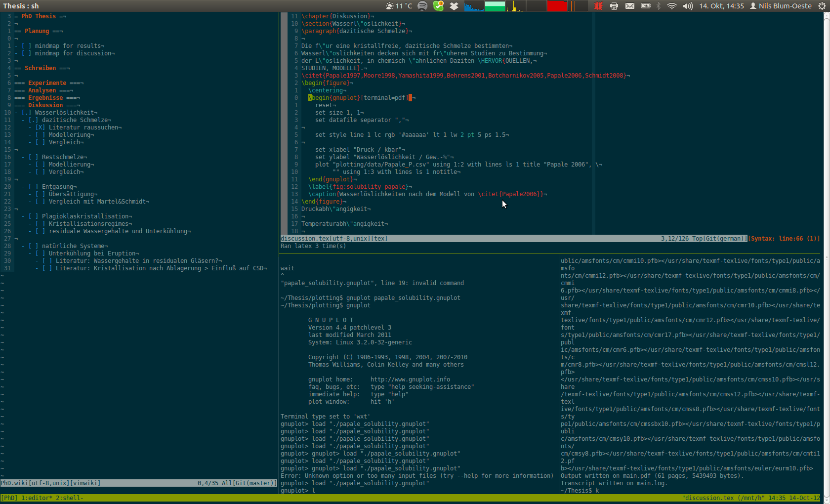Click the 'Transcript written on main.log' line
This screenshot has width=830, height=504.
614,483
